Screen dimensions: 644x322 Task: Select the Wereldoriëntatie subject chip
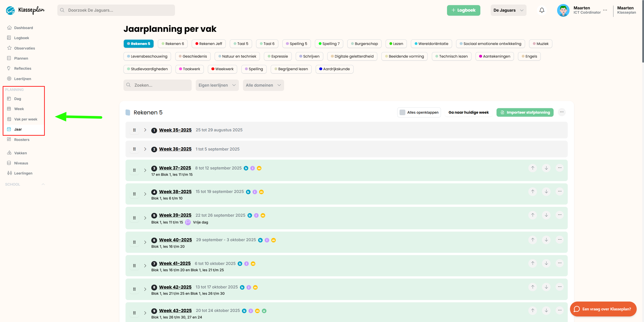click(431, 44)
